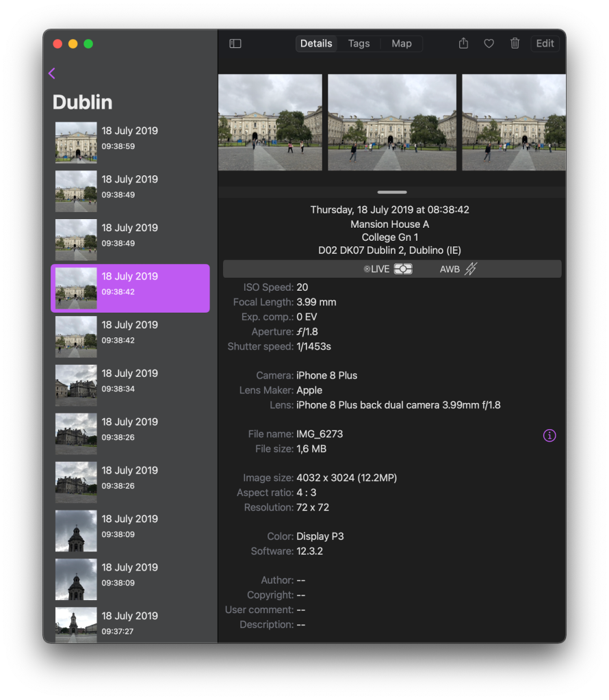Image resolution: width=609 pixels, height=700 pixels.
Task: Toggle the sidebar panel icon
Action: pos(235,43)
